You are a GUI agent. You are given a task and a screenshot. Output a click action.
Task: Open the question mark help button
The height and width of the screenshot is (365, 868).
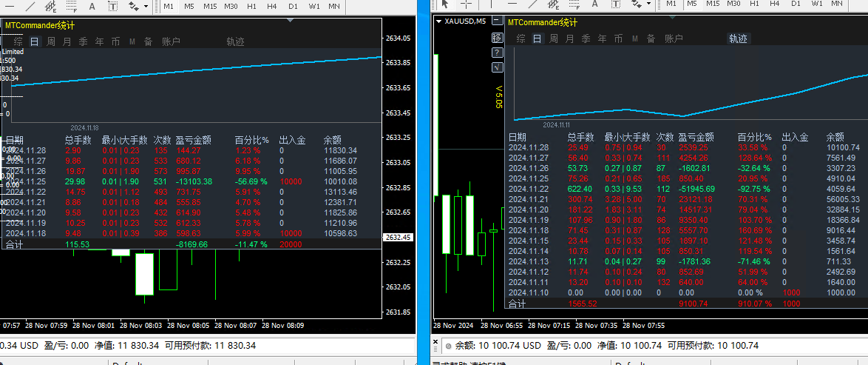click(x=497, y=53)
